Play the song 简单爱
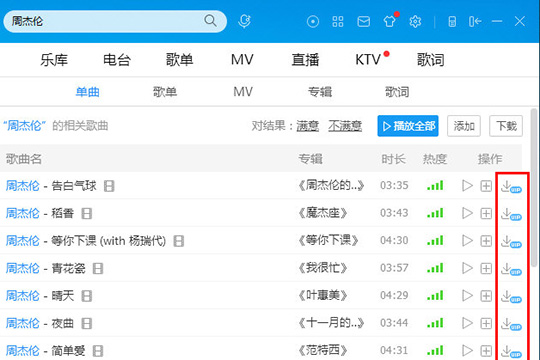540x360 pixels. pyautogui.click(x=467, y=351)
